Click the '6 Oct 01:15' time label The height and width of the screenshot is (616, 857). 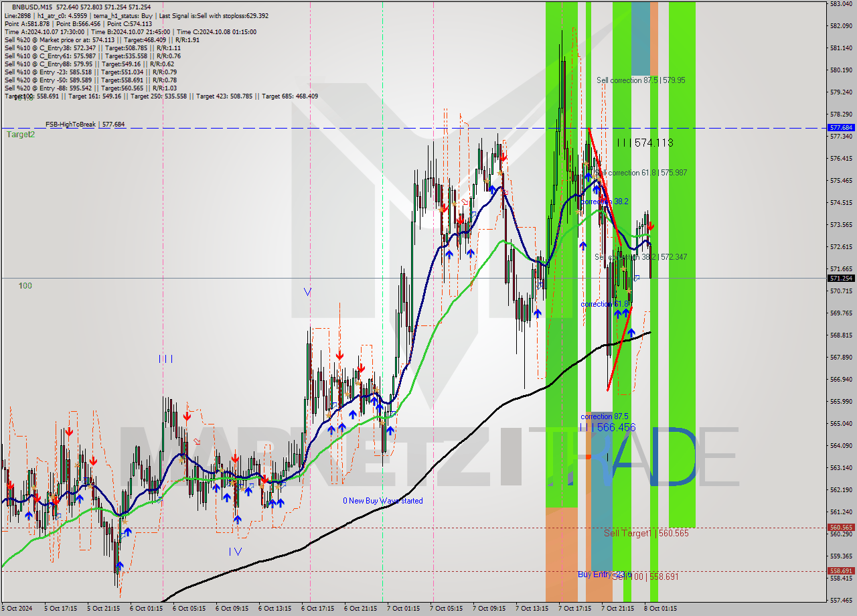pyautogui.click(x=146, y=609)
